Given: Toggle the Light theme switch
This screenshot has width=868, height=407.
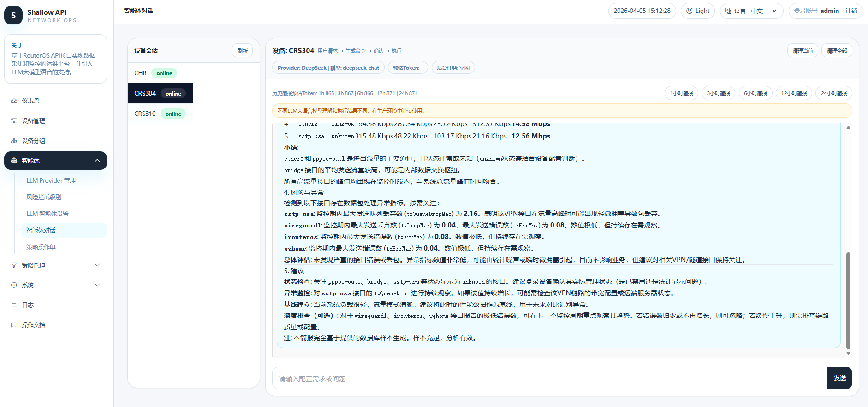Looking at the screenshot, I should click(697, 11).
